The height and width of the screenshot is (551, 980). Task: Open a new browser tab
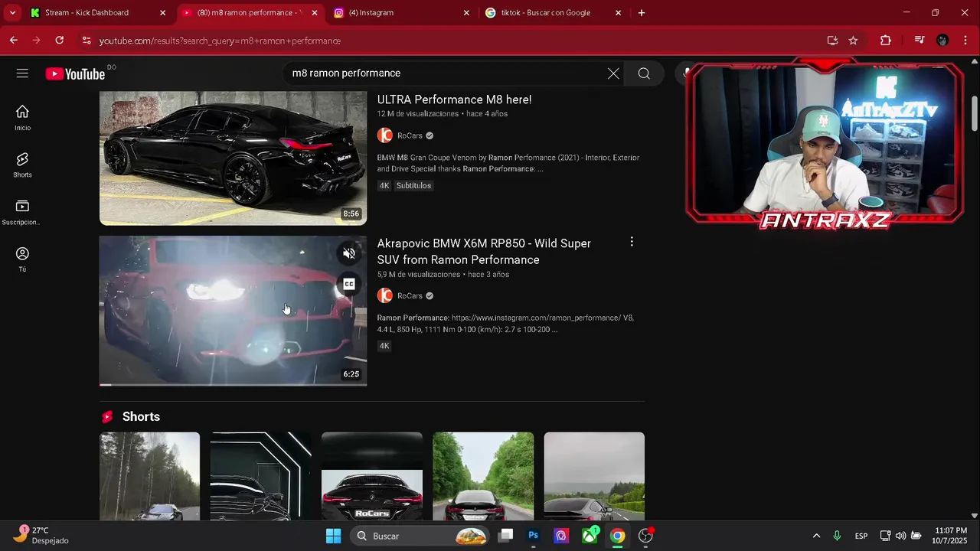coord(642,13)
